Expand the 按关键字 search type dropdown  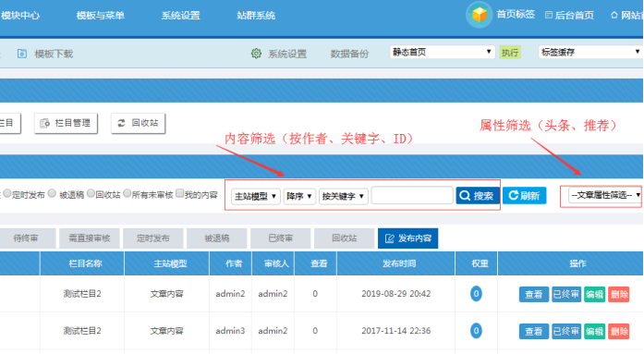[343, 196]
